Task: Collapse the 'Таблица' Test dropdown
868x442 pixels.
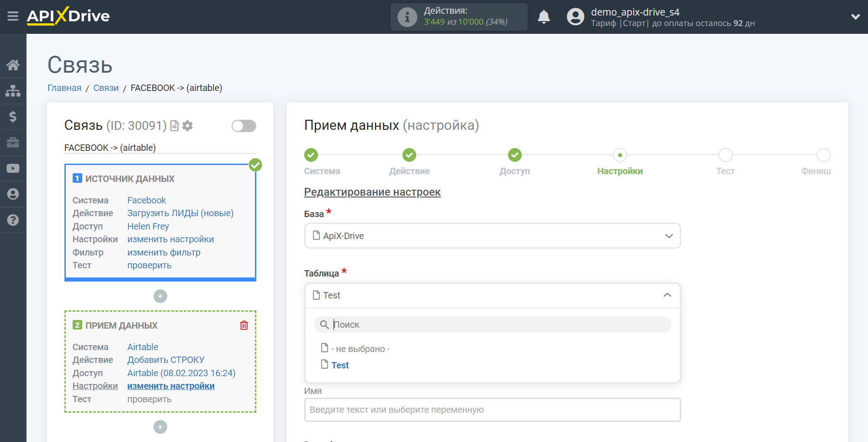Action: coord(492,295)
